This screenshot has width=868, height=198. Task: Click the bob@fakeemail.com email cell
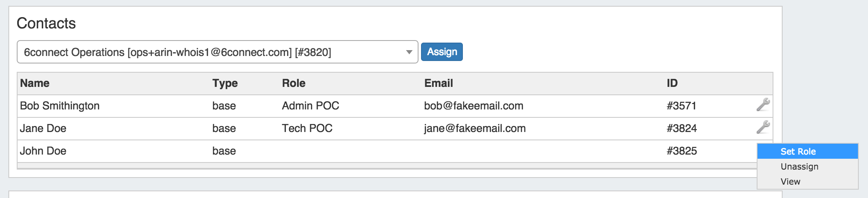click(473, 106)
